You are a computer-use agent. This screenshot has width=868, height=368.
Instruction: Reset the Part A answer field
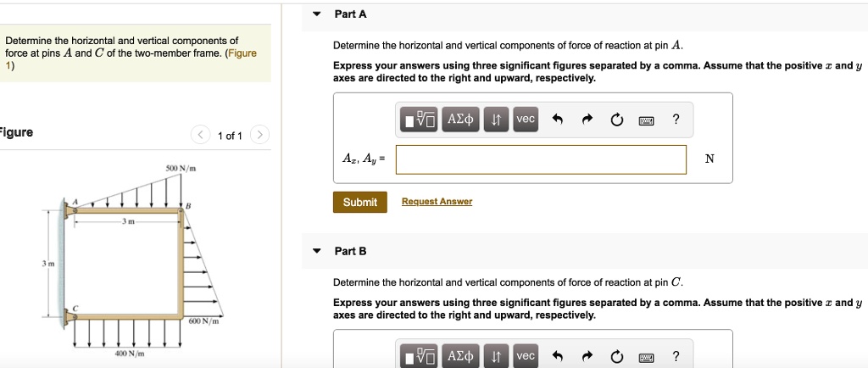(x=617, y=119)
